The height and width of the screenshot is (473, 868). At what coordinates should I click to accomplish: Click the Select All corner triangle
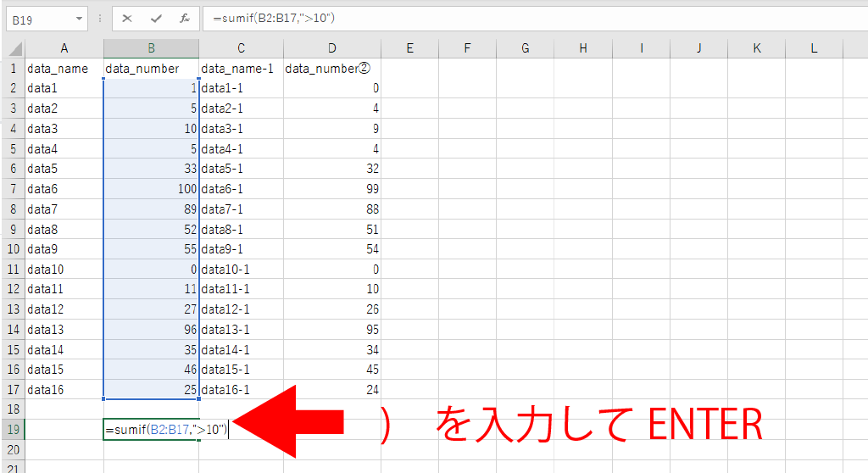pyautogui.click(x=13, y=48)
